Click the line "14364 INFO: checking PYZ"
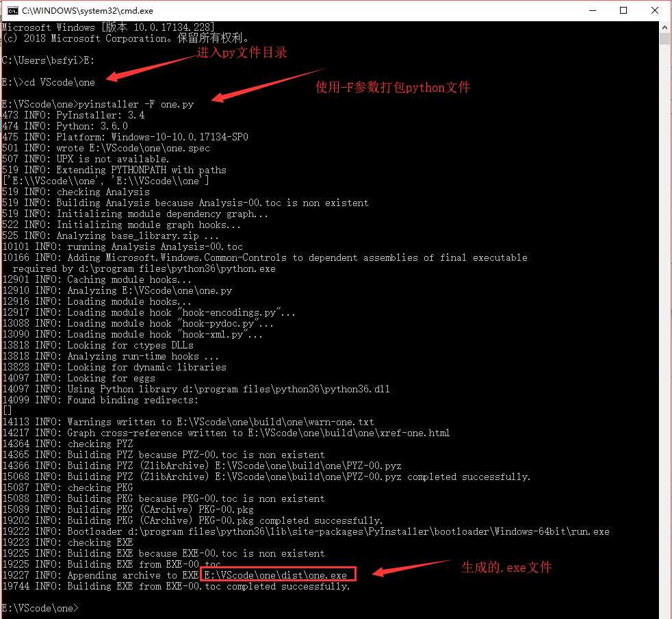The width and height of the screenshot is (672, 619). point(67,444)
